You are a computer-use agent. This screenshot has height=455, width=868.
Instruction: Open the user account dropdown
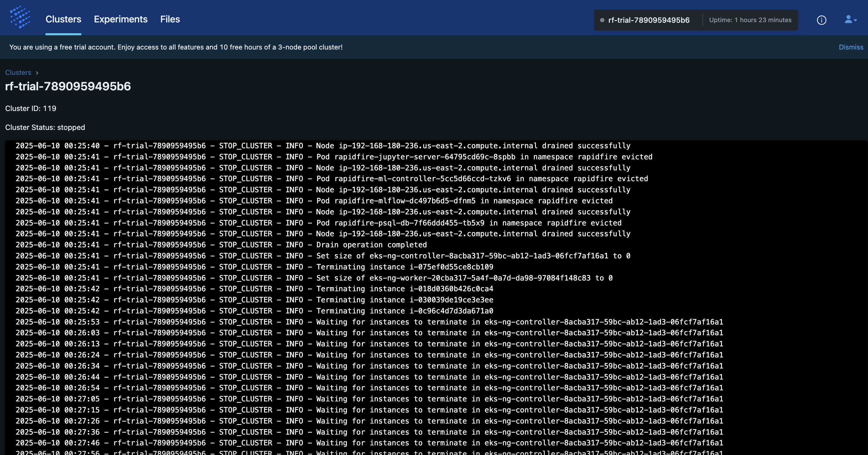pos(851,20)
